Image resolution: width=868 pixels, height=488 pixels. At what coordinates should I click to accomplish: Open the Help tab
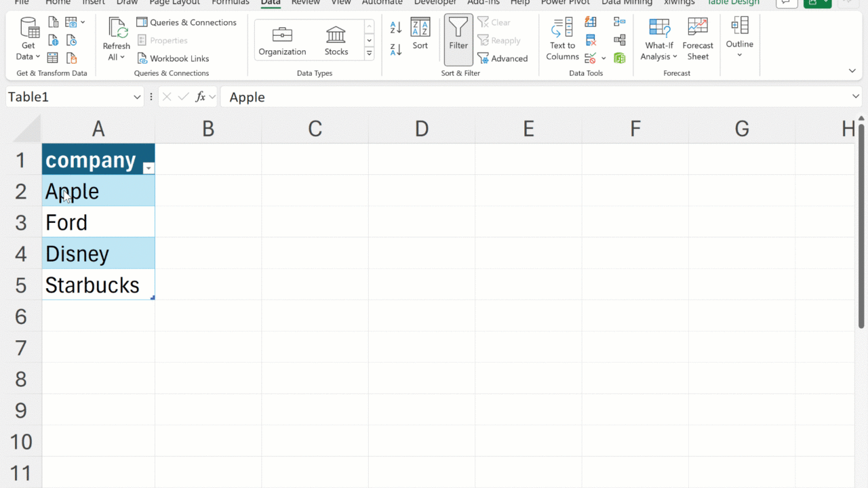point(520,3)
